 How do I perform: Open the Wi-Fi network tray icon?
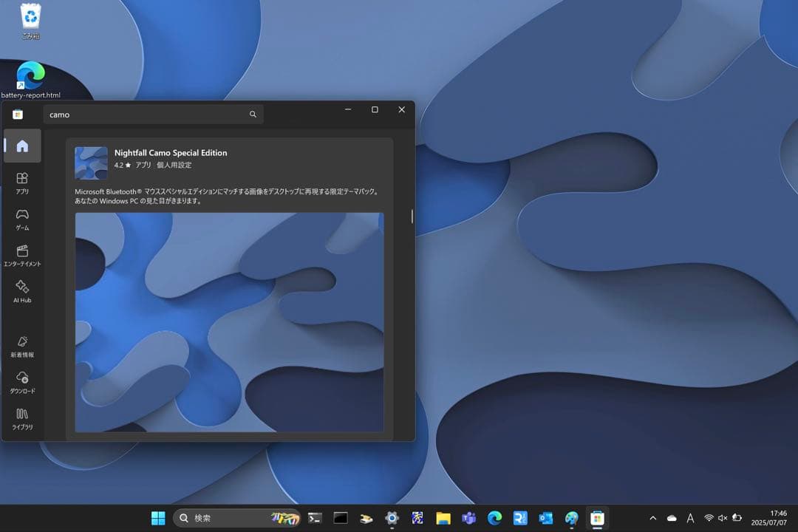709,518
